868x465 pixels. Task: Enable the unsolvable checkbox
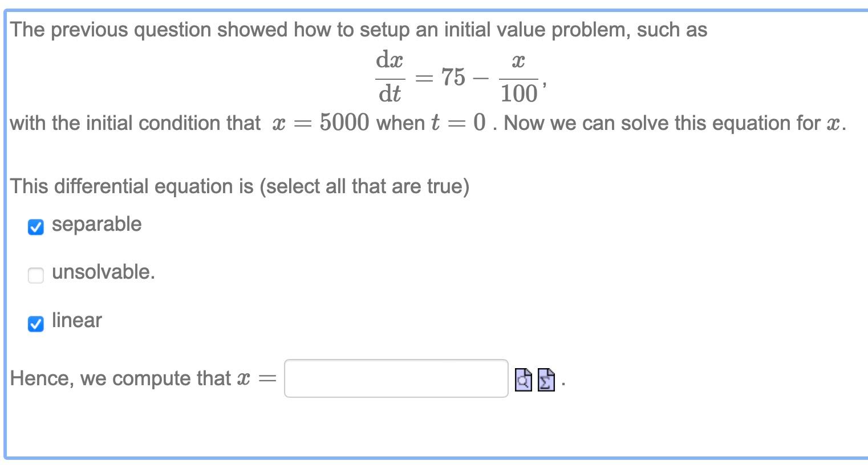click(35, 275)
